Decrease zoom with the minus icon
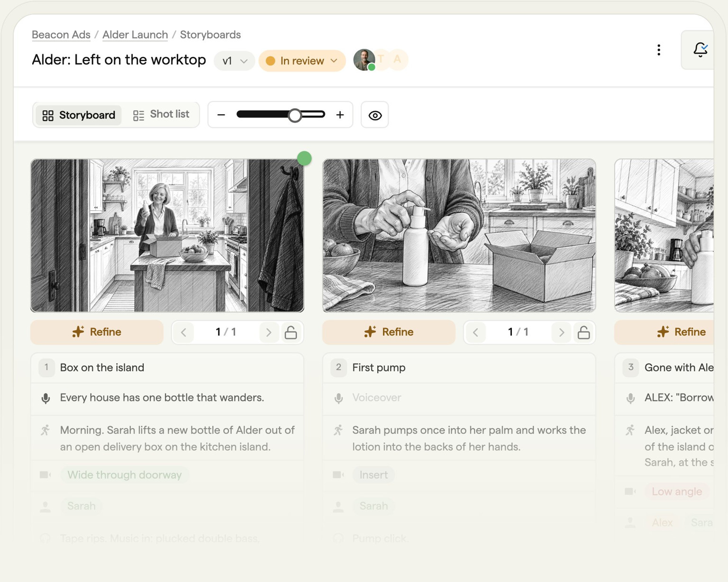Screen dimensions: 728x582 pos(221,115)
